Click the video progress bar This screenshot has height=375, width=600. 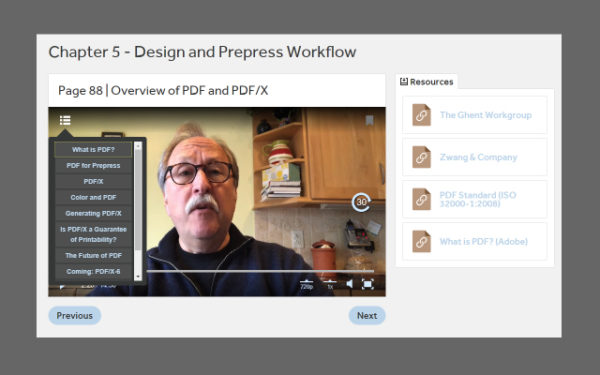click(260, 271)
